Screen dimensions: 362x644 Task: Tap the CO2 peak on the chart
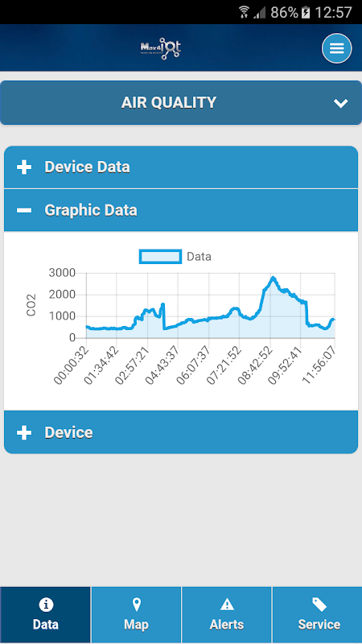(273, 278)
